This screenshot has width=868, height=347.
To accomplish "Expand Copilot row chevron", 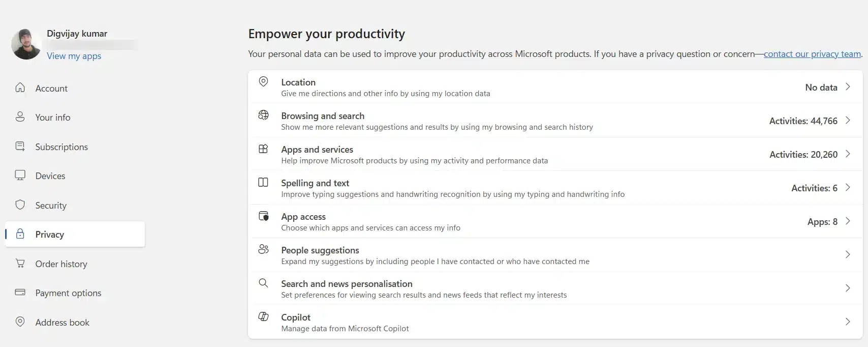I will click(x=848, y=322).
